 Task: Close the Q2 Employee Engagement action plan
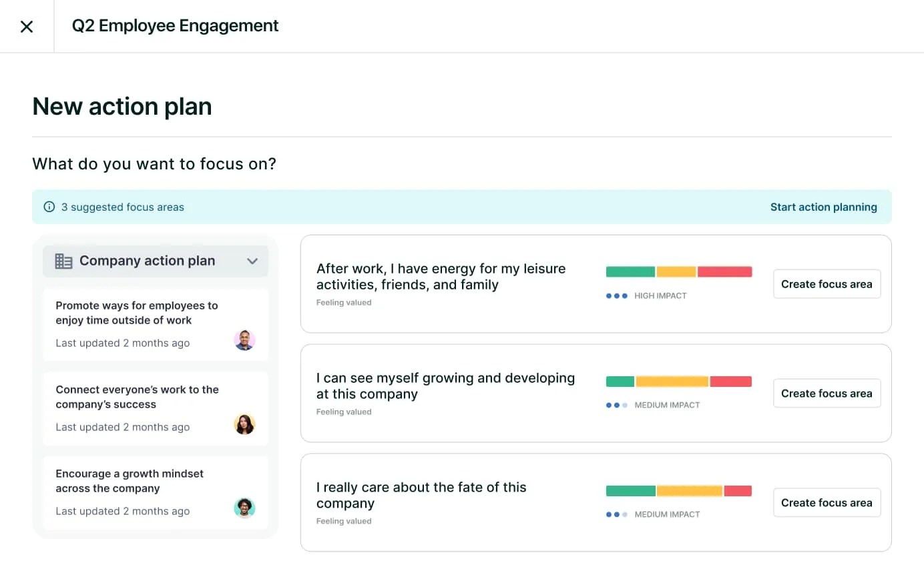coord(27,27)
